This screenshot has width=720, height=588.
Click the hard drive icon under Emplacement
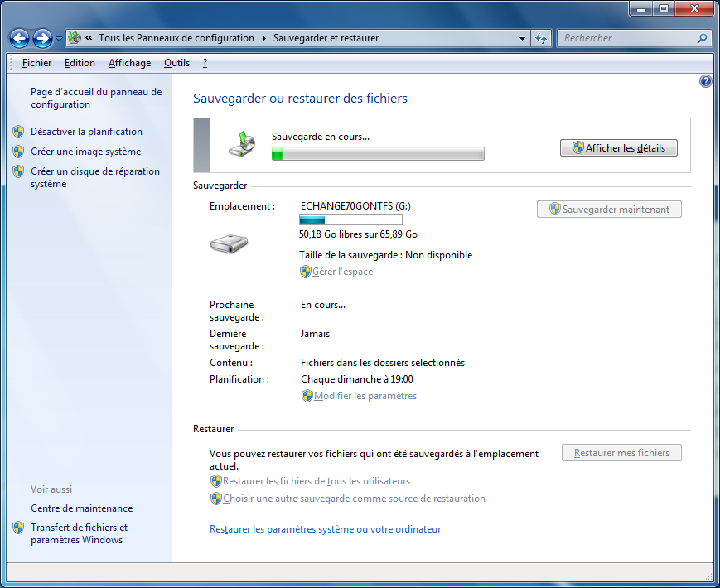229,243
